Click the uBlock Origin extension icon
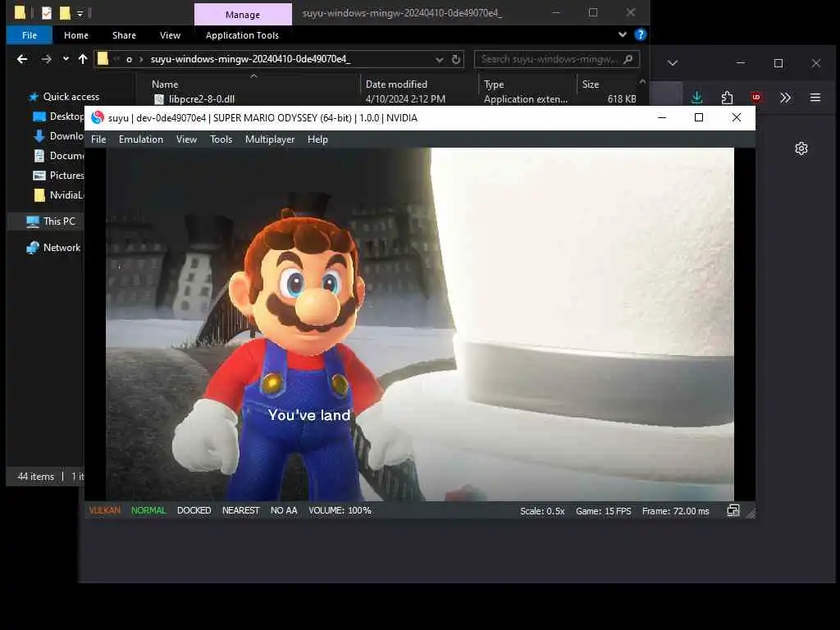This screenshot has width=840, height=630. pyautogui.click(x=756, y=98)
